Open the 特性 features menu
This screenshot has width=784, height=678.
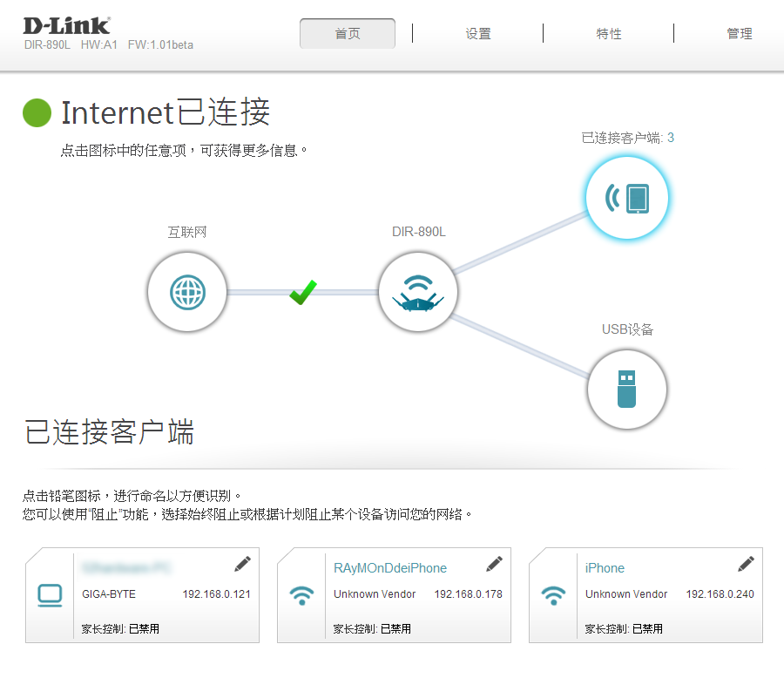[609, 33]
